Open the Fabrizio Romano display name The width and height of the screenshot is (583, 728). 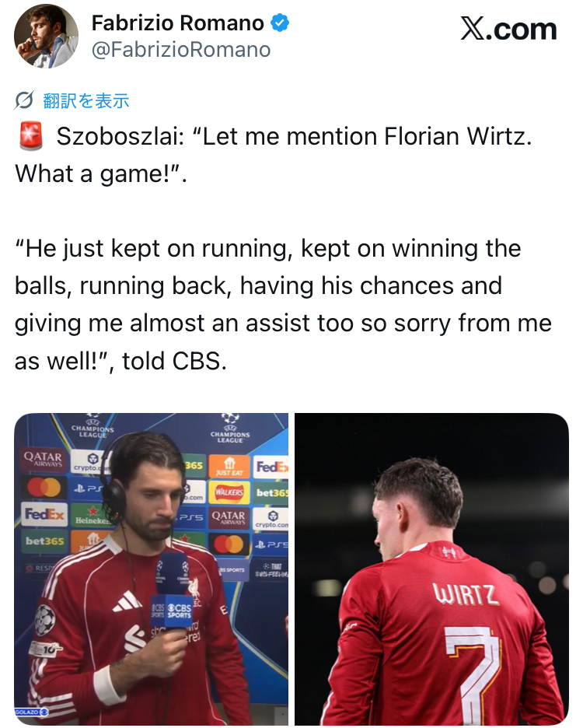coord(177,23)
